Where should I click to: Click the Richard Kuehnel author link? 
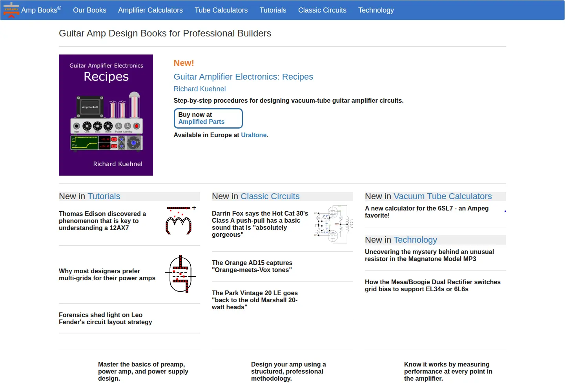pyautogui.click(x=200, y=89)
